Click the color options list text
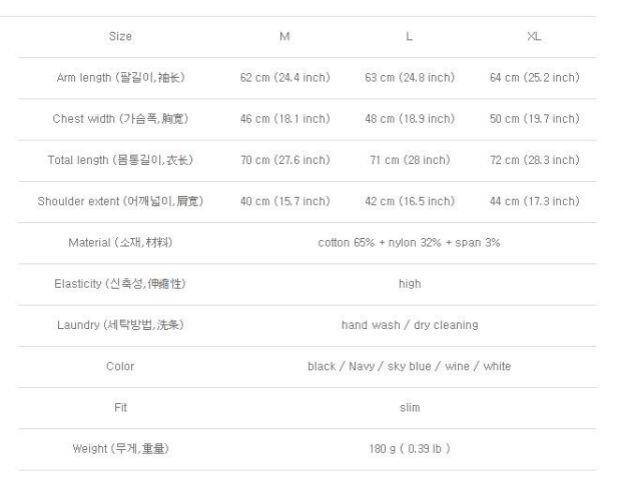Viewport: 620px width, 479px height. coord(409,366)
